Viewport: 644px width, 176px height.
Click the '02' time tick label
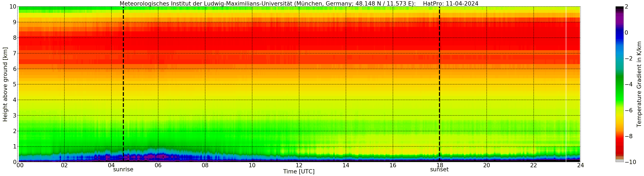click(x=64, y=165)
